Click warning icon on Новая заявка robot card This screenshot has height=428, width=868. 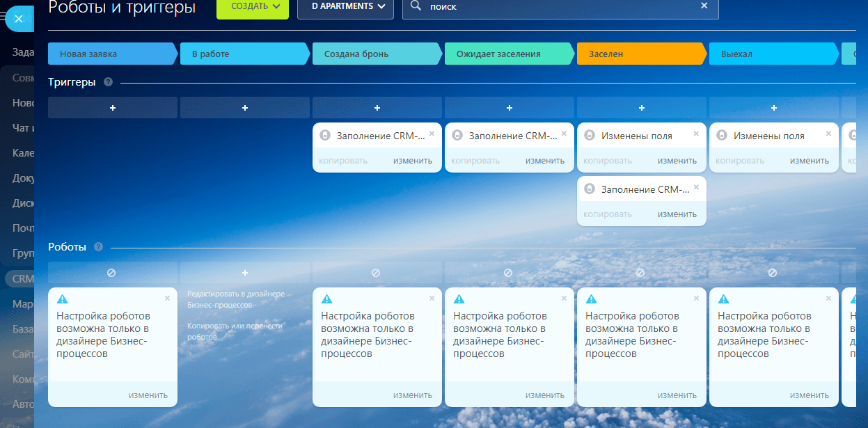62,299
